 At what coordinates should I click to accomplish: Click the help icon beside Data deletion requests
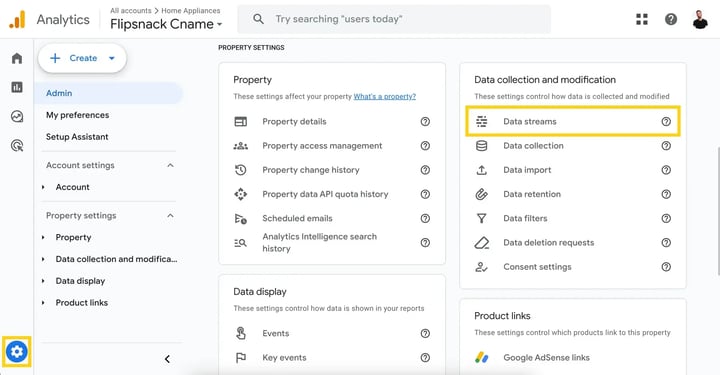point(666,243)
